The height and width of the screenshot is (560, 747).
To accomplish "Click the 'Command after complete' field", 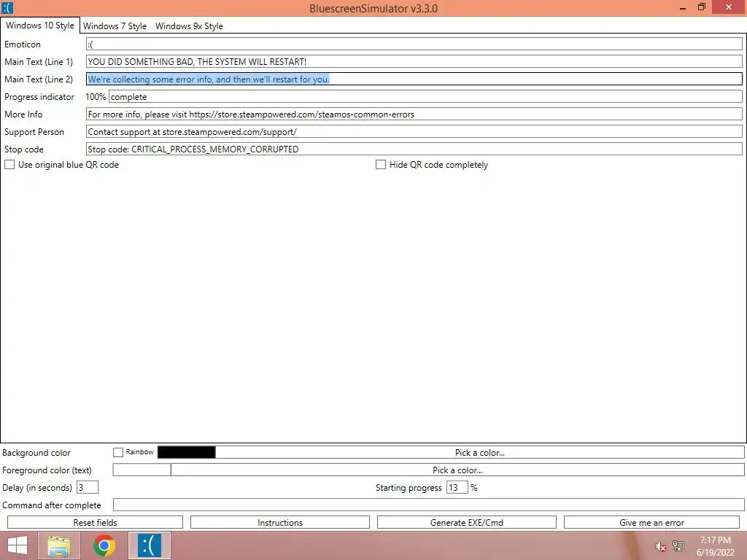I will pos(429,505).
